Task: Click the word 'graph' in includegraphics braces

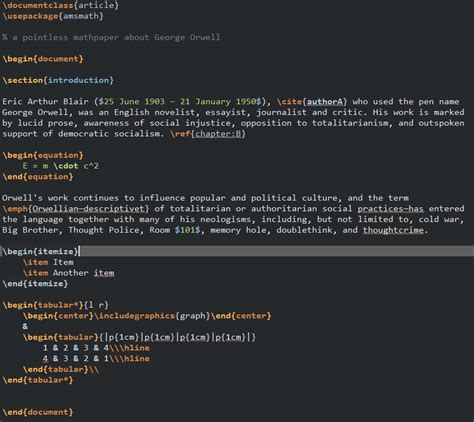Action: tap(193, 316)
